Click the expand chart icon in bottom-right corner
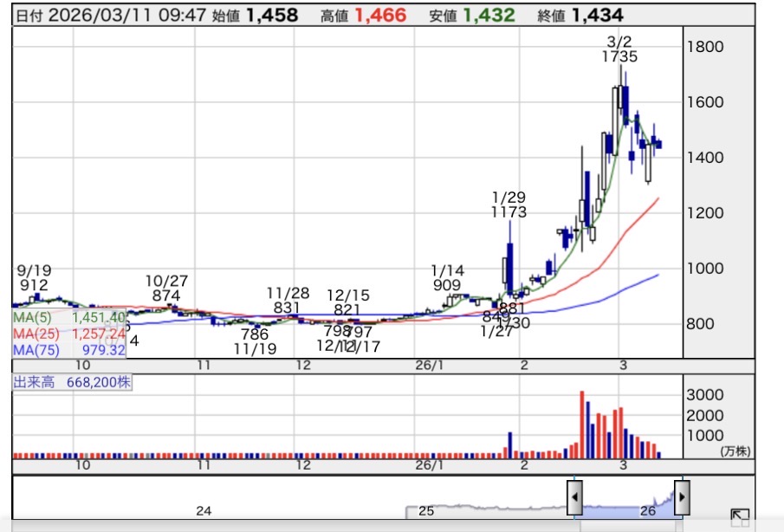Viewport: 784px width, 532px height. point(739,517)
